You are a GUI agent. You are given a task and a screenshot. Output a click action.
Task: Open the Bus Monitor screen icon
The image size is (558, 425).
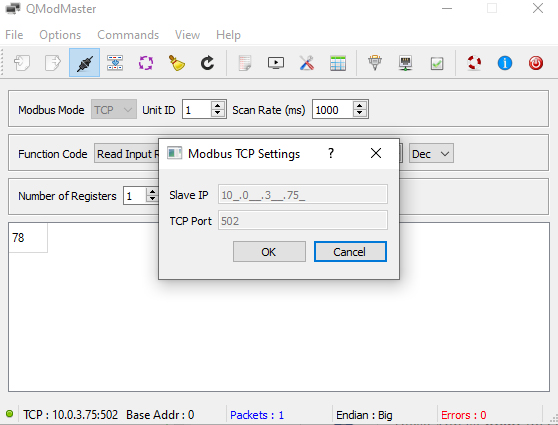276,63
